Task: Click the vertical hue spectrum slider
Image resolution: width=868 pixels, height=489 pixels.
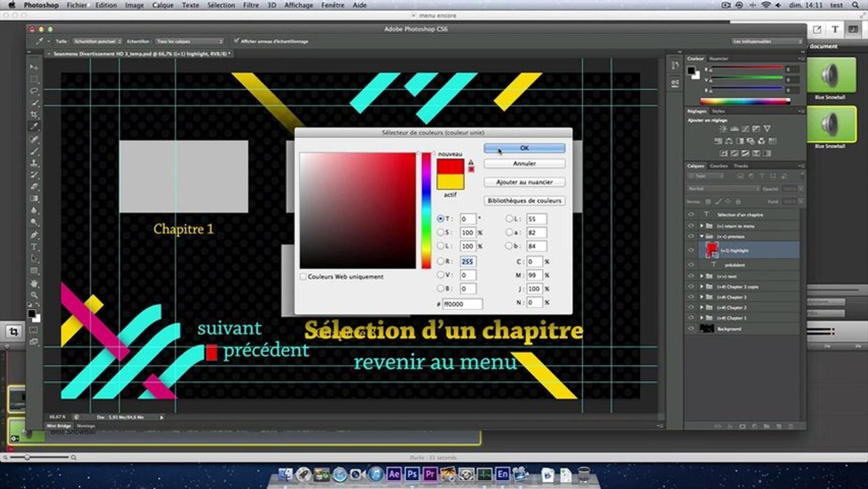Action: (x=426, y=211)
